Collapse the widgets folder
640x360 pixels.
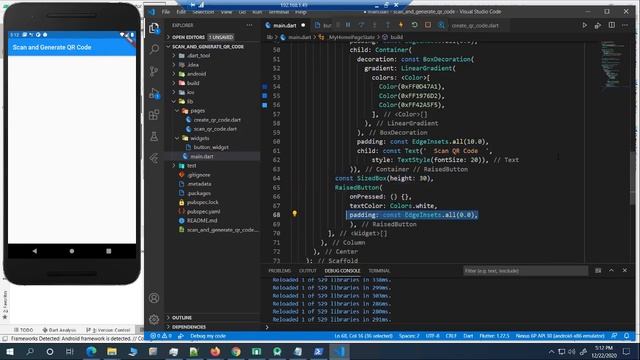click(x=200, y=138)
